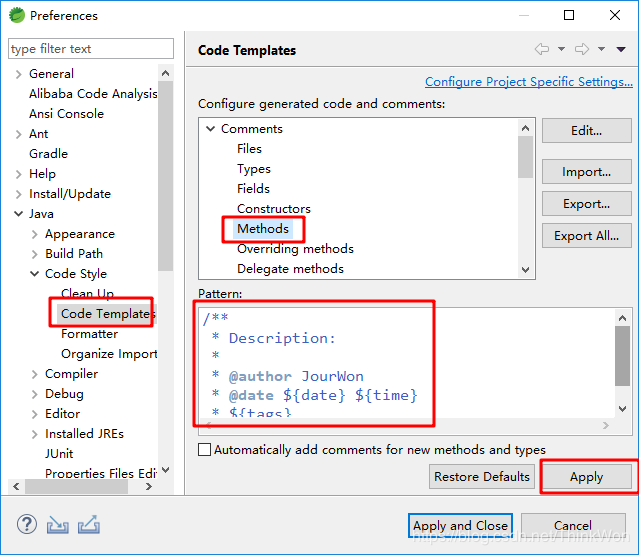The image size is (639, 555).
Task: Click the forward navigation arrow icon
Action: [x=582, y=49]
